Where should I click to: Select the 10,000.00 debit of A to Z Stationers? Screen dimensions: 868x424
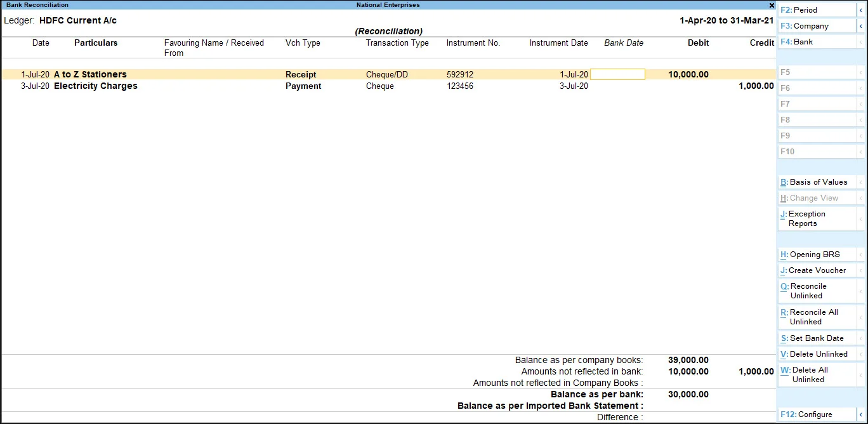(688, 74)
